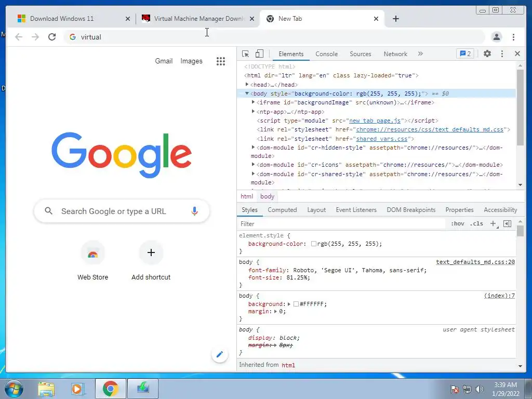Open the Layout tab
The height and width of the screenshot is (399, 532).
[316, 210]
